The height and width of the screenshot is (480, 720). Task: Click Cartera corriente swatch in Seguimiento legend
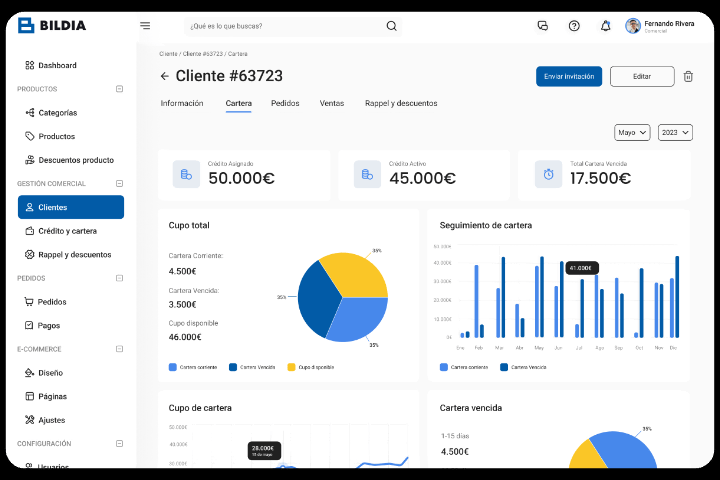pyautogui.click(x=444, y=367)
